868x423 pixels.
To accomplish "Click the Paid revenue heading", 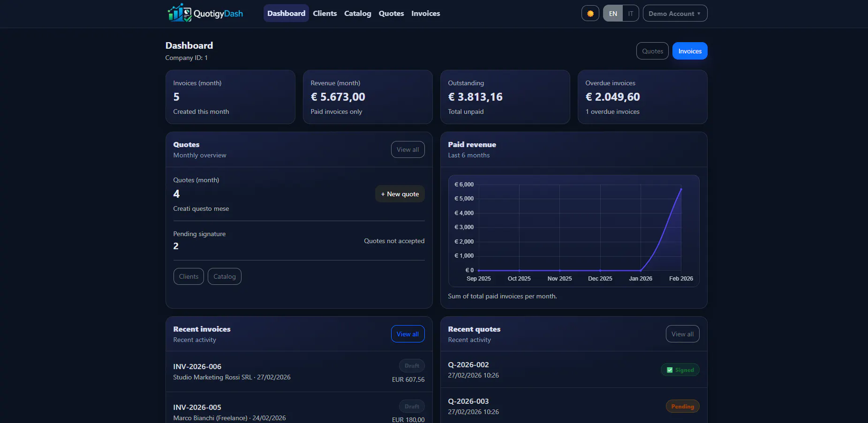I will pyautogui.click(x=472, y=145).
